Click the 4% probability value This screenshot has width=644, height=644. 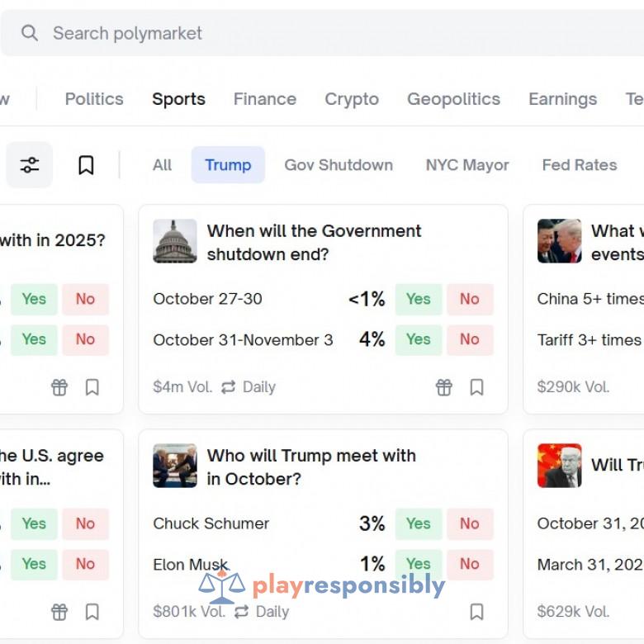[372, 339]
